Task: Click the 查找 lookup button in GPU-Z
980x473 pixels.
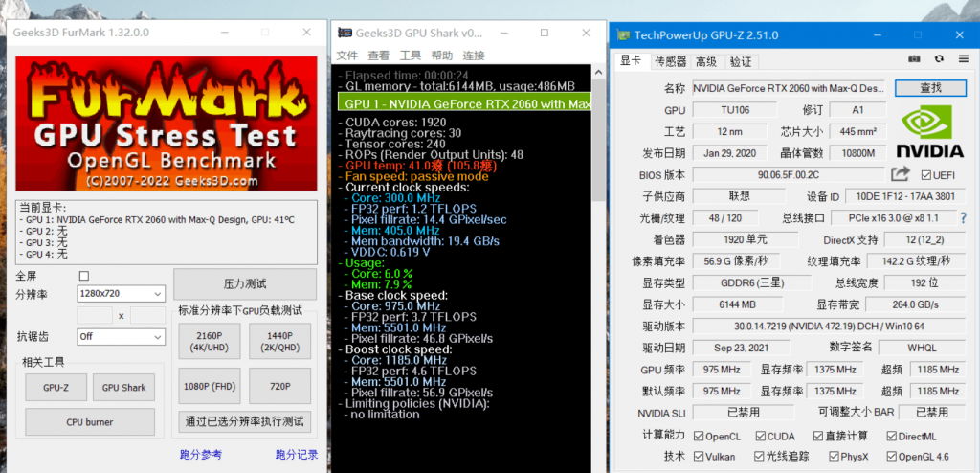Action: coord(930,88)
